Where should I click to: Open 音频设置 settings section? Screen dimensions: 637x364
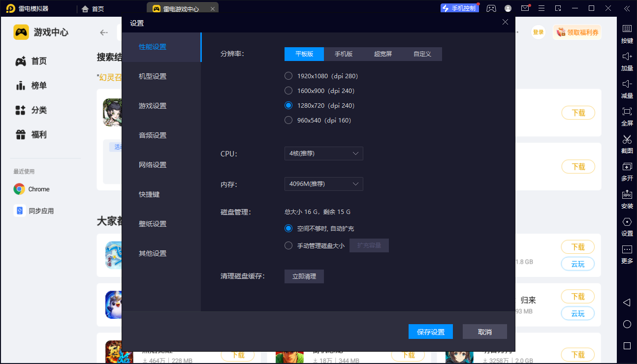[161, 135]
